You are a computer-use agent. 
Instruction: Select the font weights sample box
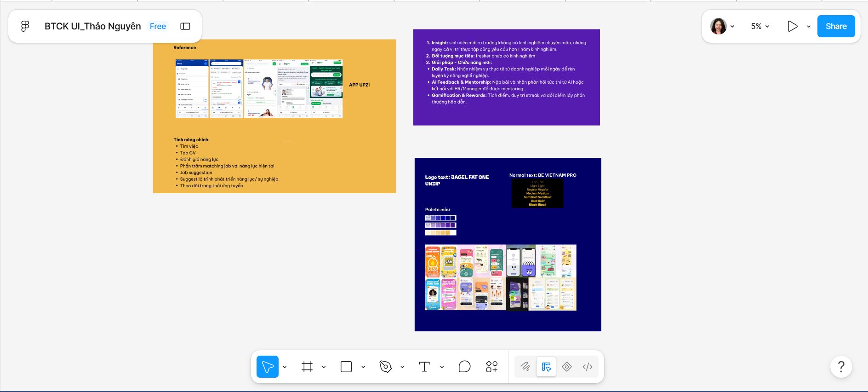click(537, 193)
